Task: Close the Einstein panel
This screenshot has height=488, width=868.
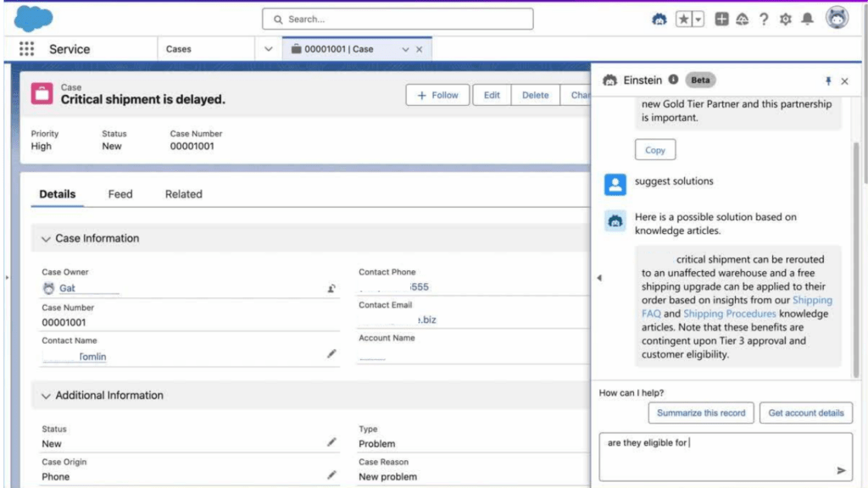Action: click(845, 81)
